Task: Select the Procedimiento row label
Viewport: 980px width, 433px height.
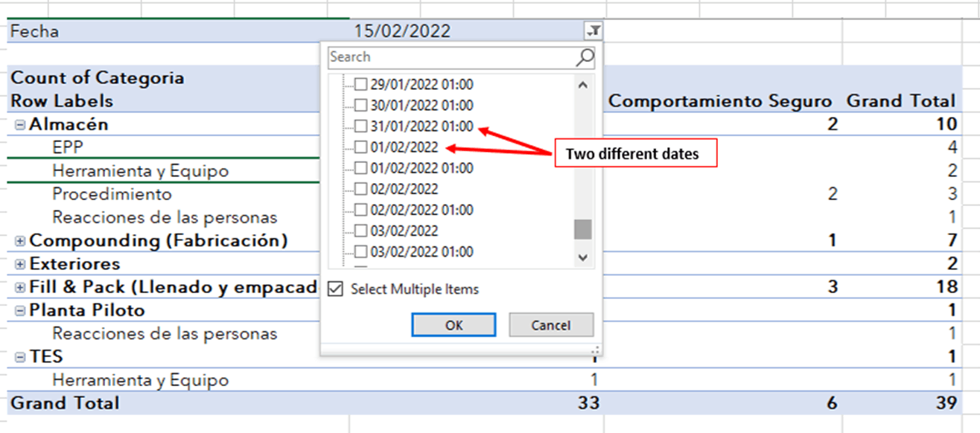Action: click(x=112, y=194)
